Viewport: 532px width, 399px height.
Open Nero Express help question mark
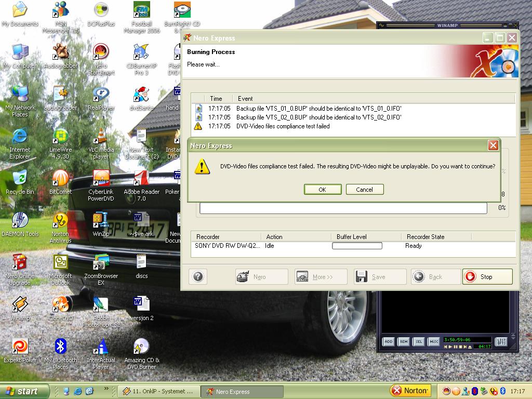198,276
